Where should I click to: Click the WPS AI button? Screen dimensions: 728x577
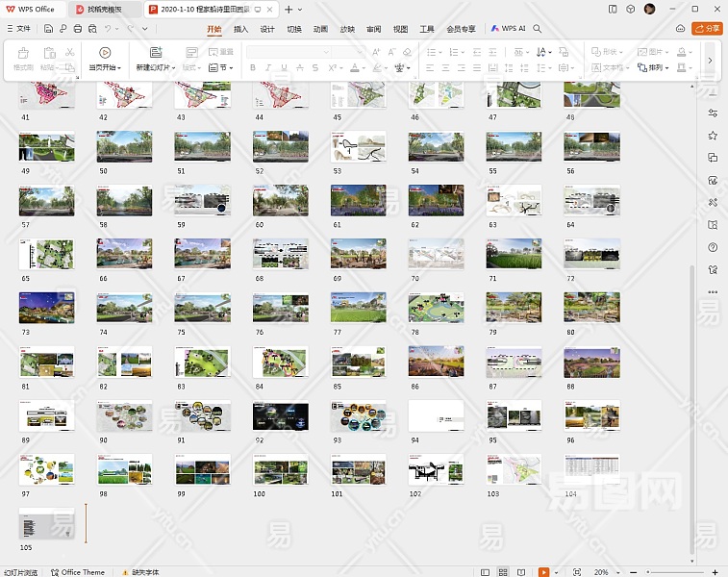509,29
